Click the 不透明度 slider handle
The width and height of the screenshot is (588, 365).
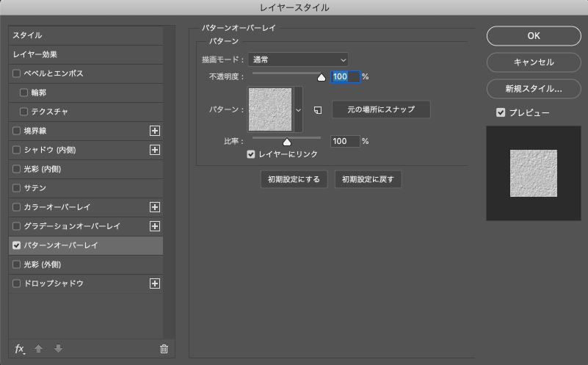tap(322, 77)
